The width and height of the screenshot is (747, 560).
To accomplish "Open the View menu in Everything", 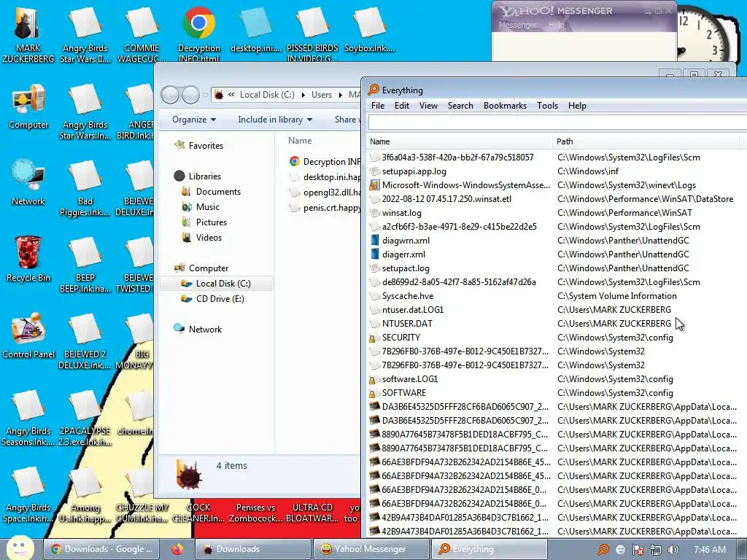I will click(x=428, y=106).
